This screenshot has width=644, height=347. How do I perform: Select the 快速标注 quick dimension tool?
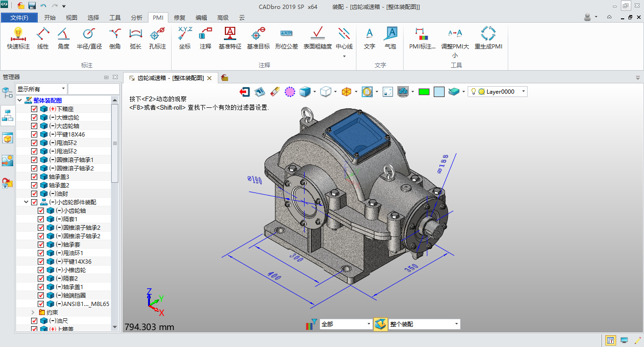click(x=18, y=38)
